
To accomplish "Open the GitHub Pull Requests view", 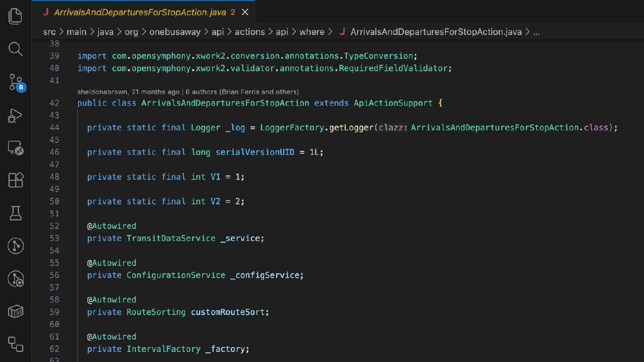I will point(15,345).
